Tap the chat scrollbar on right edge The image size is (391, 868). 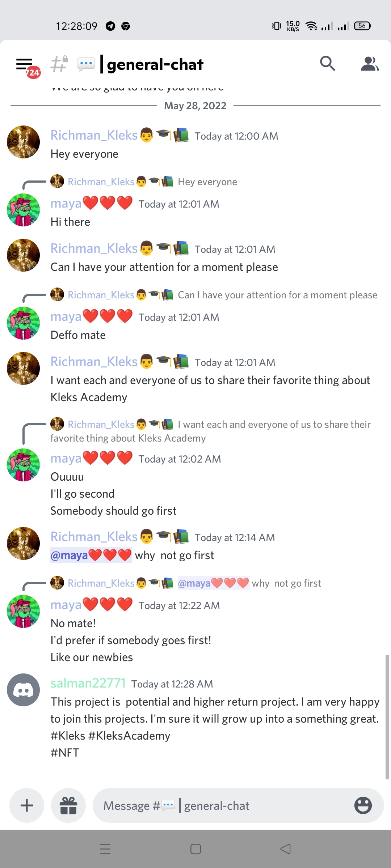pyautogui.click(x=387, y=717)
